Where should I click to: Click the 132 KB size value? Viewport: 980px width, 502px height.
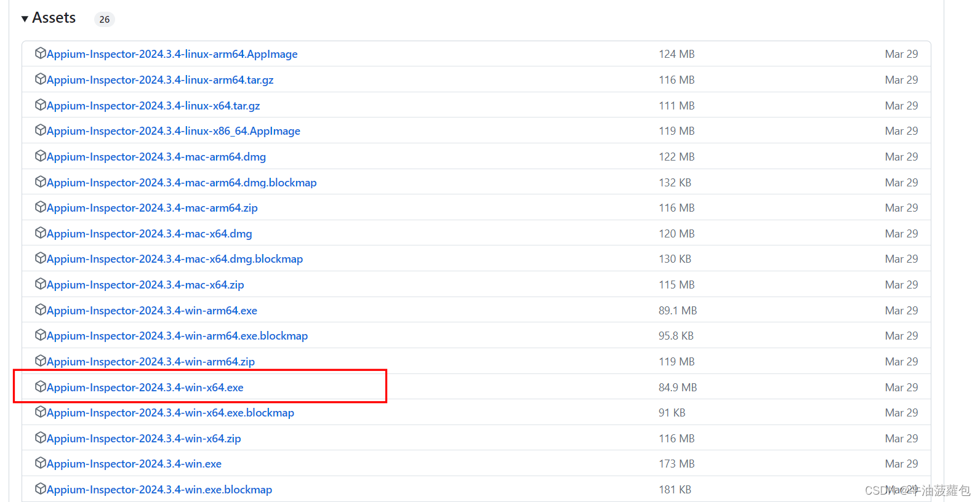675,183
